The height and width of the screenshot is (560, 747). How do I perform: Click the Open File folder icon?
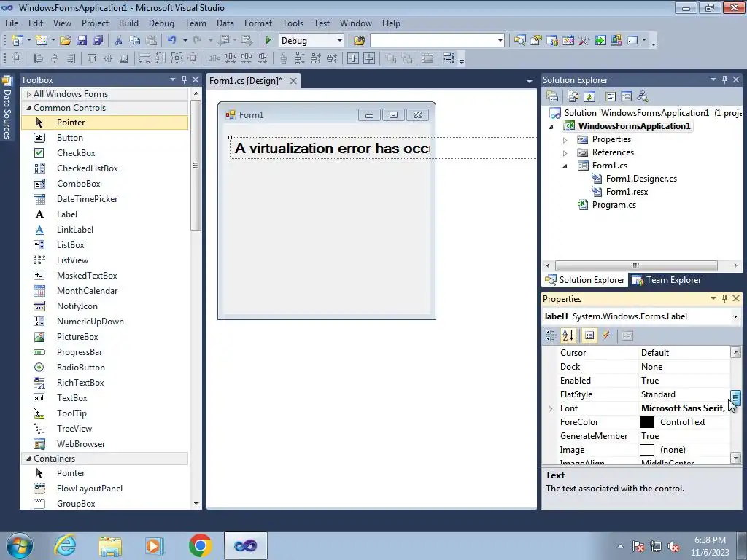coord(66,41)
